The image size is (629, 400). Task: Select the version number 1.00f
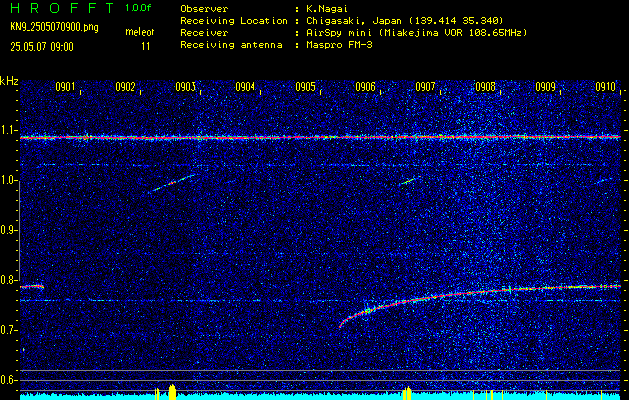(138, 8)
